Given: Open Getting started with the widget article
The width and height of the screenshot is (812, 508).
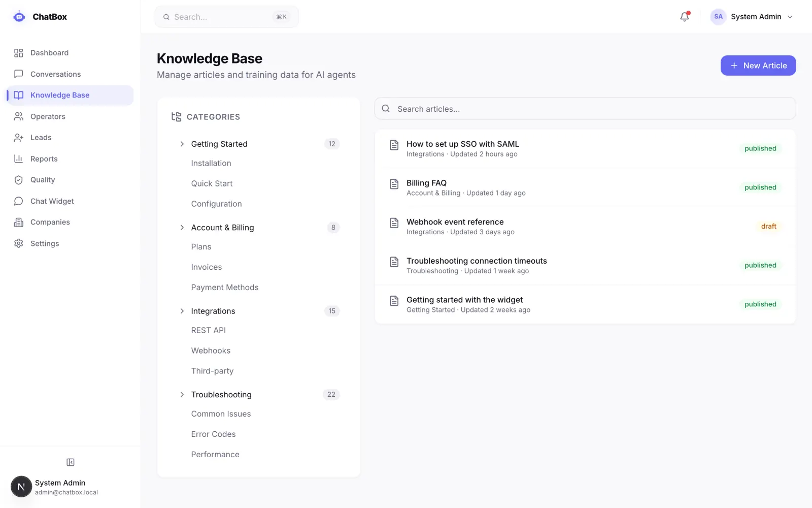Looking at the screenshot, I should click(585, 304).
